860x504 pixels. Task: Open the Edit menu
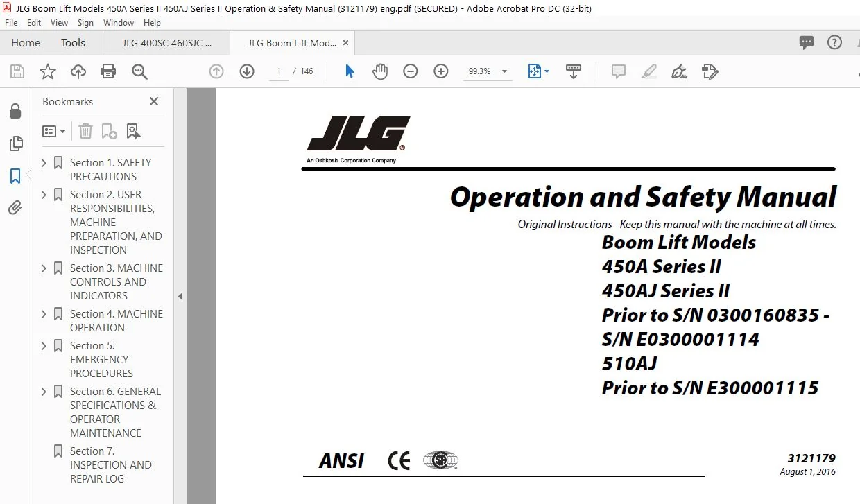click(34, 23)
